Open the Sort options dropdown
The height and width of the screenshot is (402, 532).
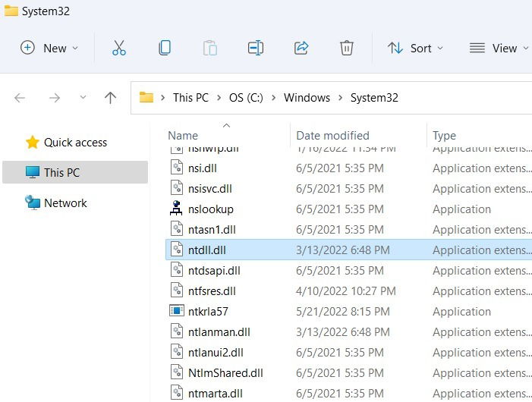pyautogui.click(x=415, y=48)
